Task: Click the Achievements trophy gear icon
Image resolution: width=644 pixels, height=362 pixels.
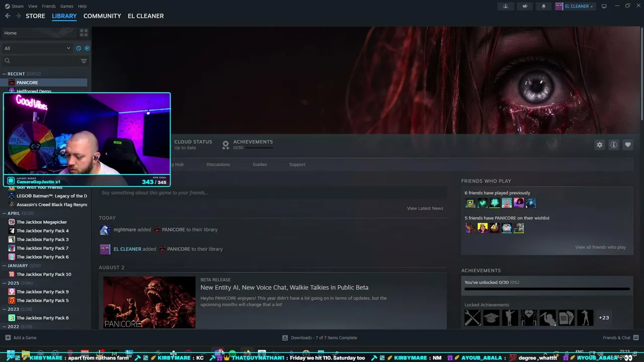Action: [226, 145]
